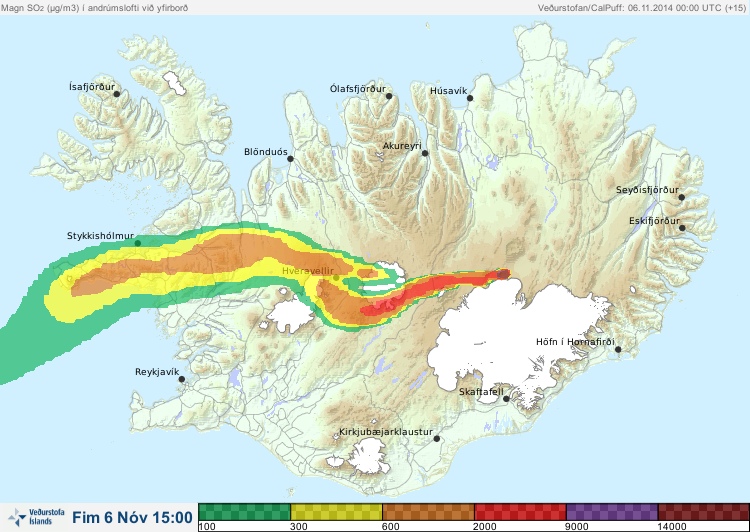Click the 'Ólafsfjörður' label
750x532 pixels.
358,89
